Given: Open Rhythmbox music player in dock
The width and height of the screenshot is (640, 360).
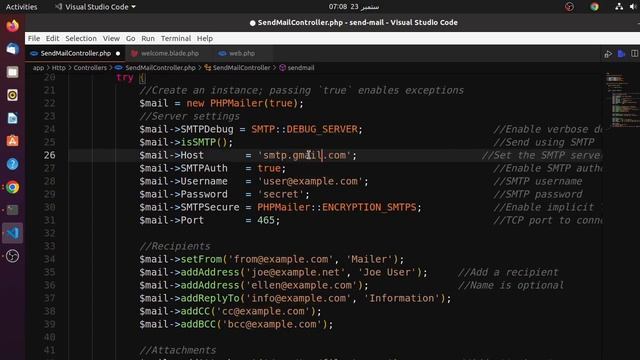Looking at the screenshot, I should [x=12, y=95].
